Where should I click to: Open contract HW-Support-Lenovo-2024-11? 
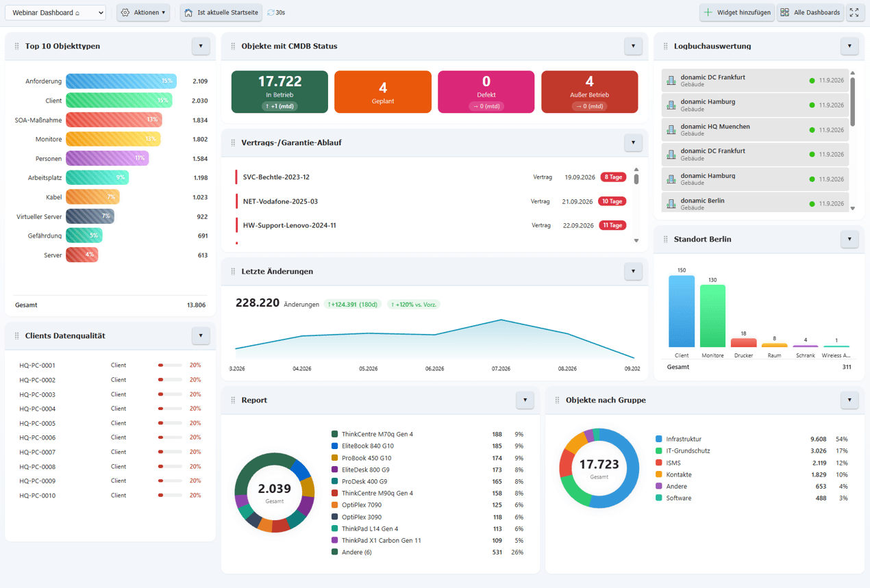coord(289,225)
